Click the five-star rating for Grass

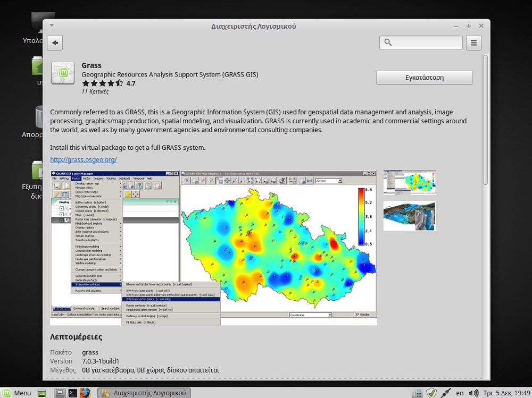click(103, 83)
